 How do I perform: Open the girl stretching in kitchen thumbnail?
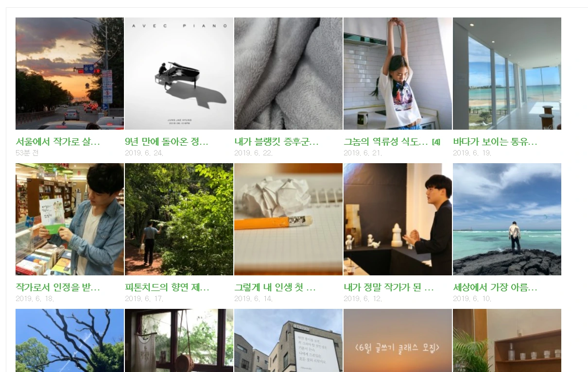[x=398, y=73]
